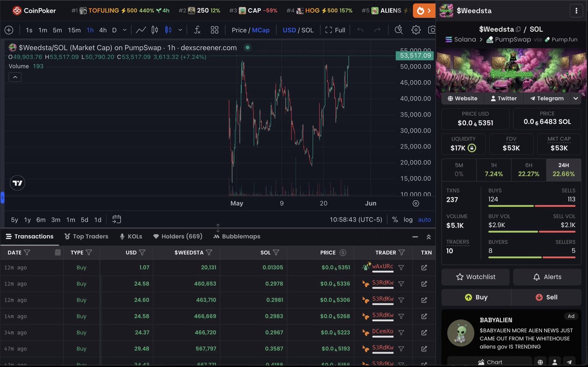The image size is (588, 367).
Task: Click the quick search lightning icon
Action: coord(398,30)
